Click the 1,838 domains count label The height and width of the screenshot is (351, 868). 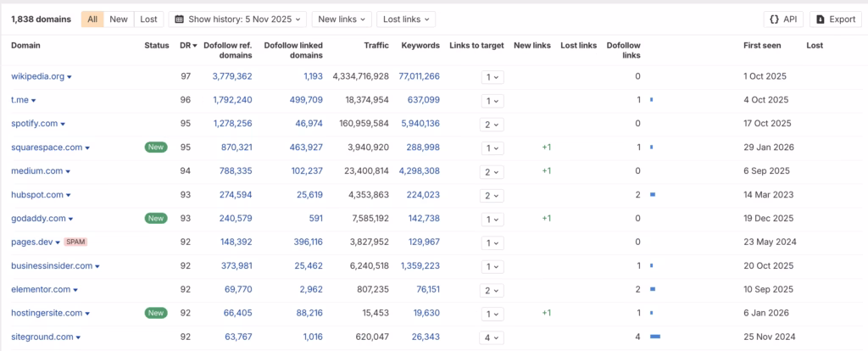click(x=41, y=19)
